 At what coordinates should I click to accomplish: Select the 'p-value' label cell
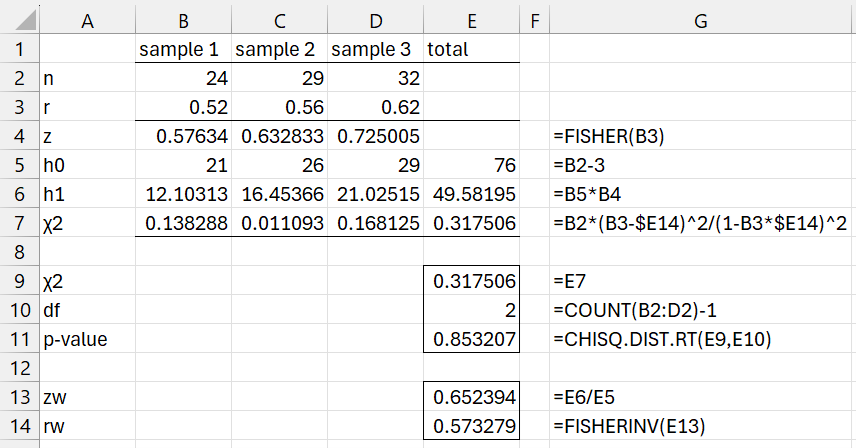pyautogui.click(x=85, y=339)
